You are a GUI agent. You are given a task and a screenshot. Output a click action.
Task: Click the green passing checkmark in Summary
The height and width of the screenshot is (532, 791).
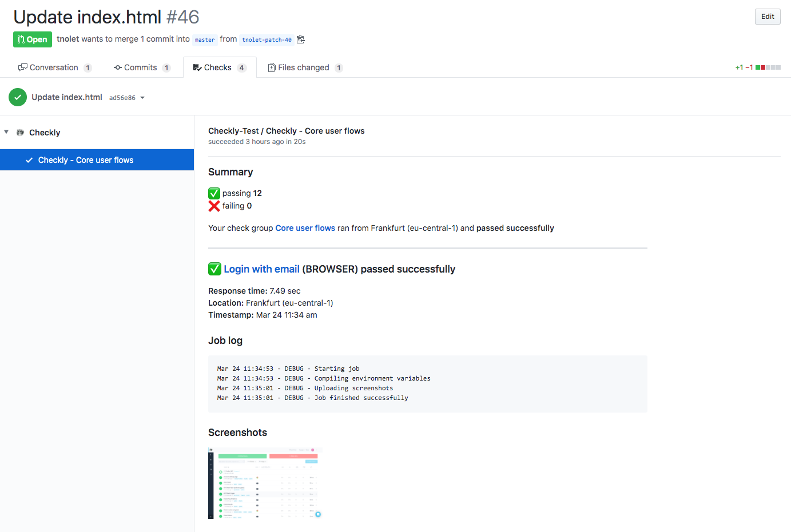[x=214, y=193]
